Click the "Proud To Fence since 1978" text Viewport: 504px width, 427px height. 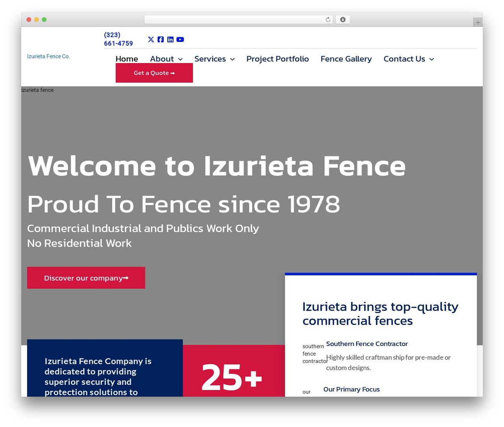(183, 204)
